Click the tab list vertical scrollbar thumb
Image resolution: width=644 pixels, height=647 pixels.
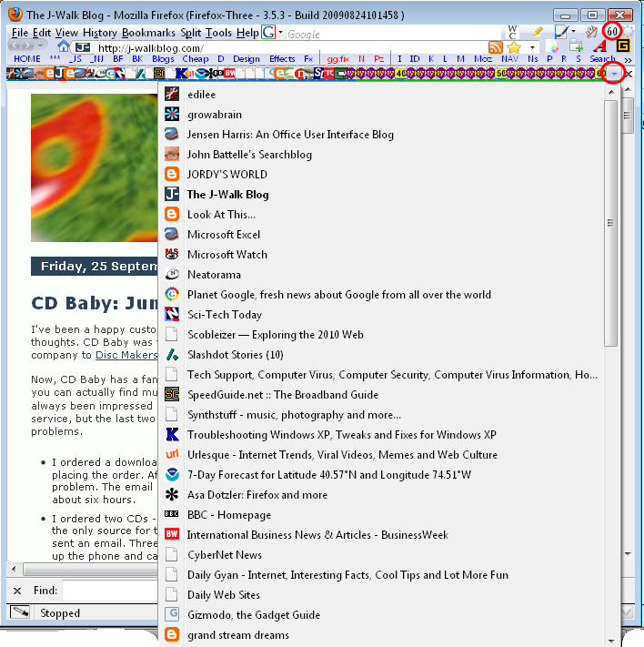click(x=611, y=223)
